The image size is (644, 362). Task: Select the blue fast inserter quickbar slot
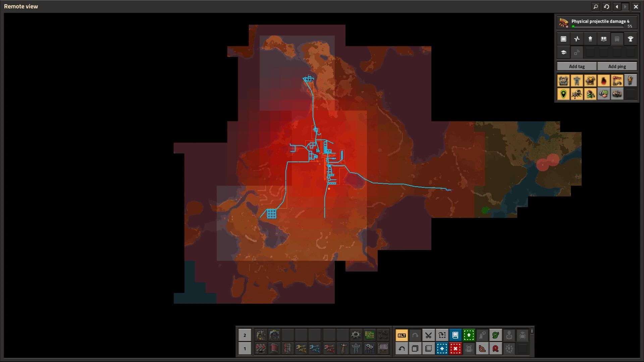(x=314, y=349)
